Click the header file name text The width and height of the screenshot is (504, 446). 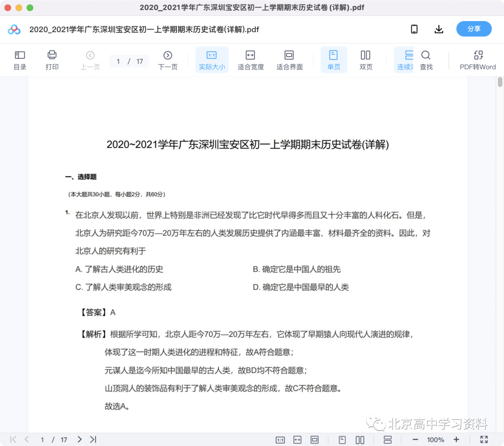coord(144,29)
